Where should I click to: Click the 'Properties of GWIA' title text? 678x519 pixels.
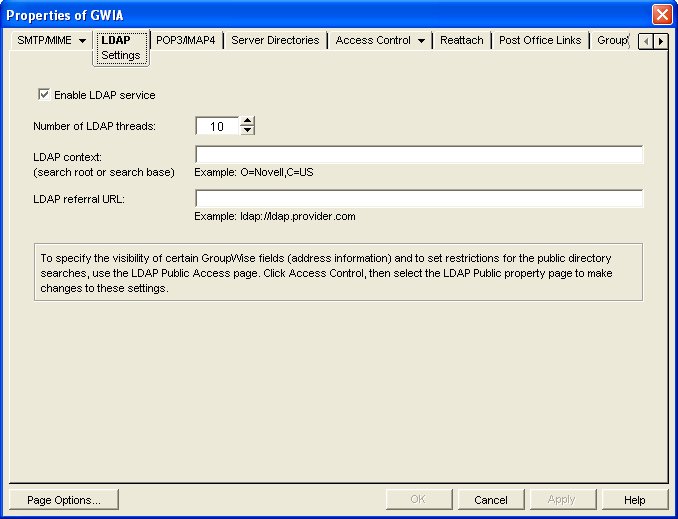(x=65, y=16)
